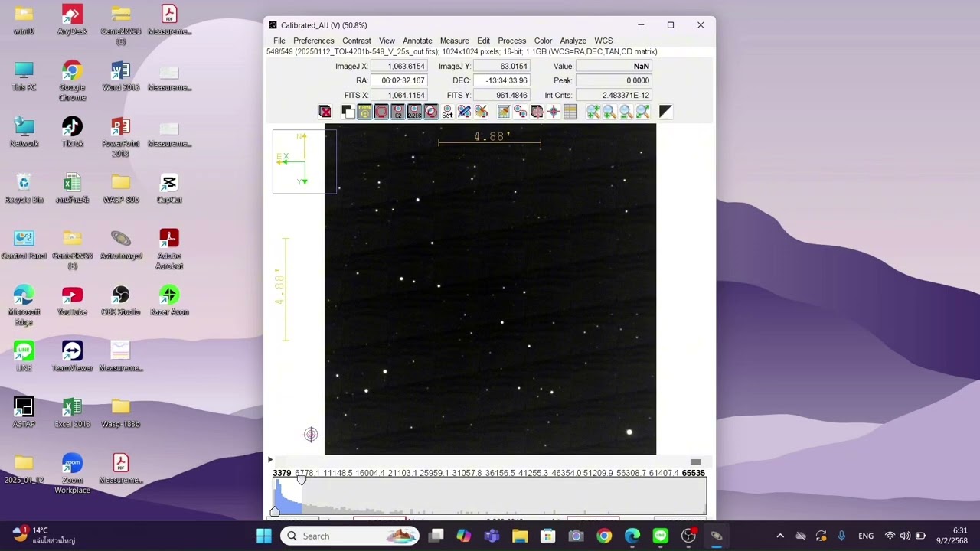The width and height of the screenshot is (980, 551).
Task: Click the histogram maximum slider handle
Action: (302, 480)
